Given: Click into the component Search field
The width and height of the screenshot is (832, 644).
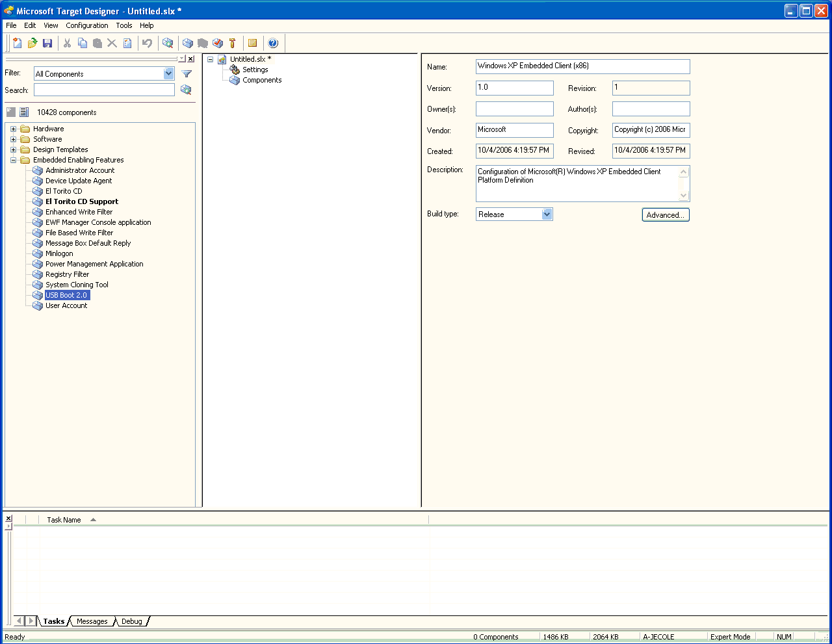Looking at the screenshot, I should point(104,90).
